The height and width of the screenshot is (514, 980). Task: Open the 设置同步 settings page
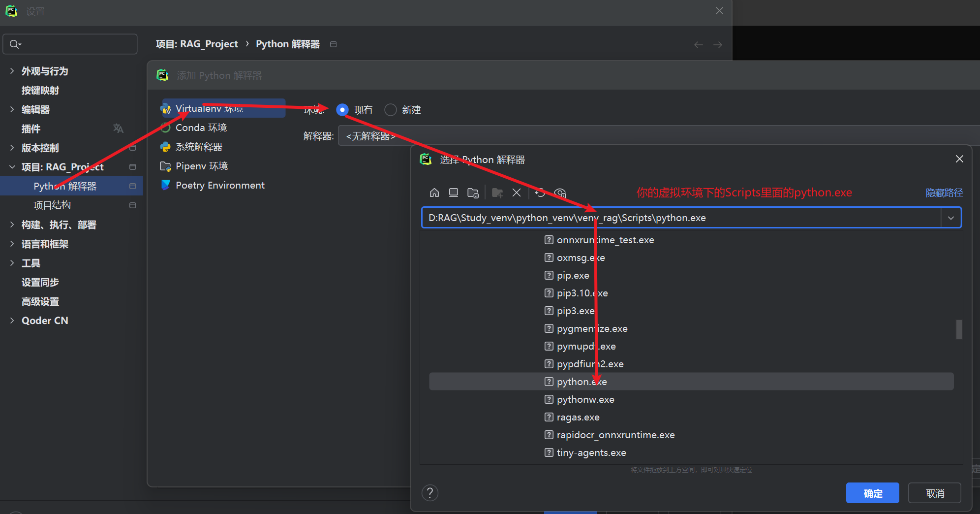(40, 282)
